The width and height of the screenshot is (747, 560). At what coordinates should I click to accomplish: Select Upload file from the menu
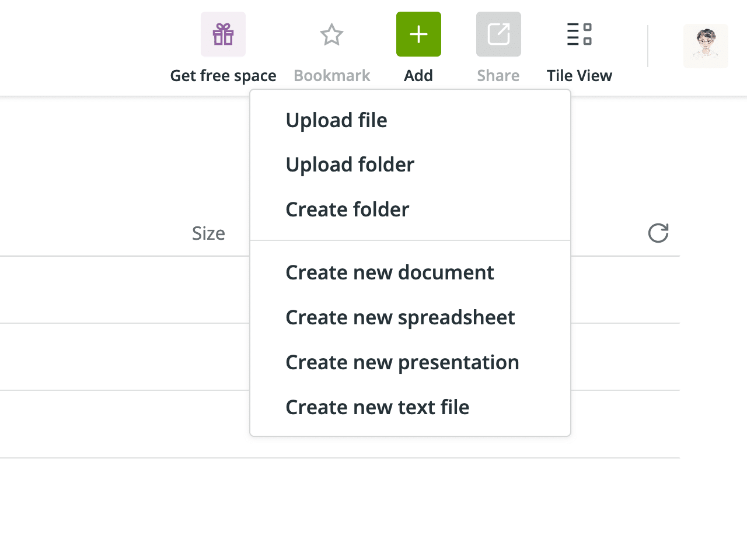pos(336,120)
